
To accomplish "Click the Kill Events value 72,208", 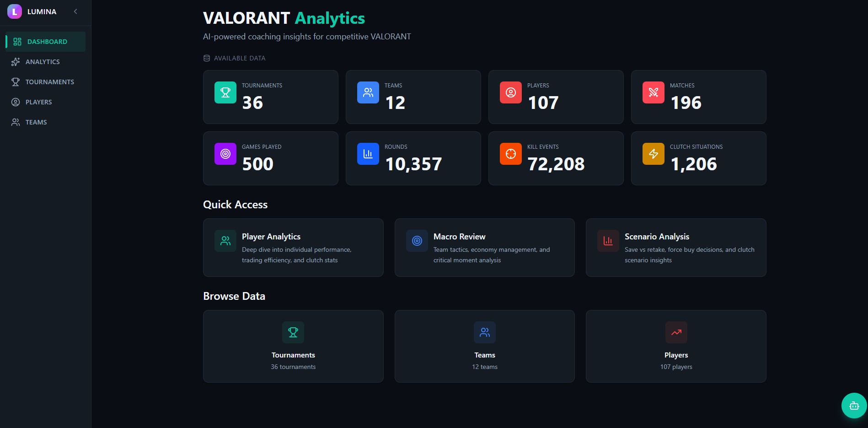I will click(556, 164).
